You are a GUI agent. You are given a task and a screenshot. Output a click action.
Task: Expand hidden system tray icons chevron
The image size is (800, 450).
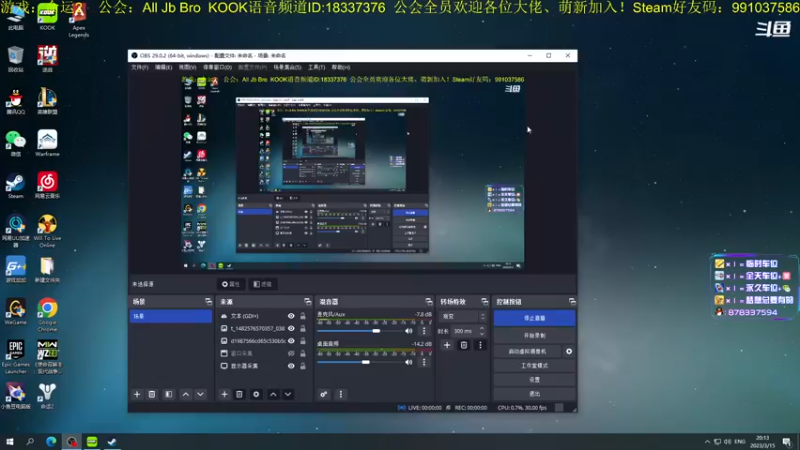tap(707, 442)
